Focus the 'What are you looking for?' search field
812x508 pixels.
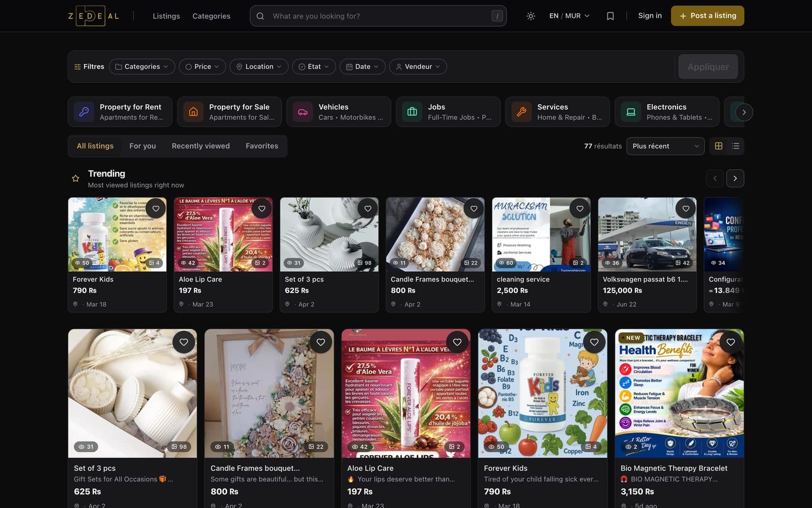pos(378,16)
